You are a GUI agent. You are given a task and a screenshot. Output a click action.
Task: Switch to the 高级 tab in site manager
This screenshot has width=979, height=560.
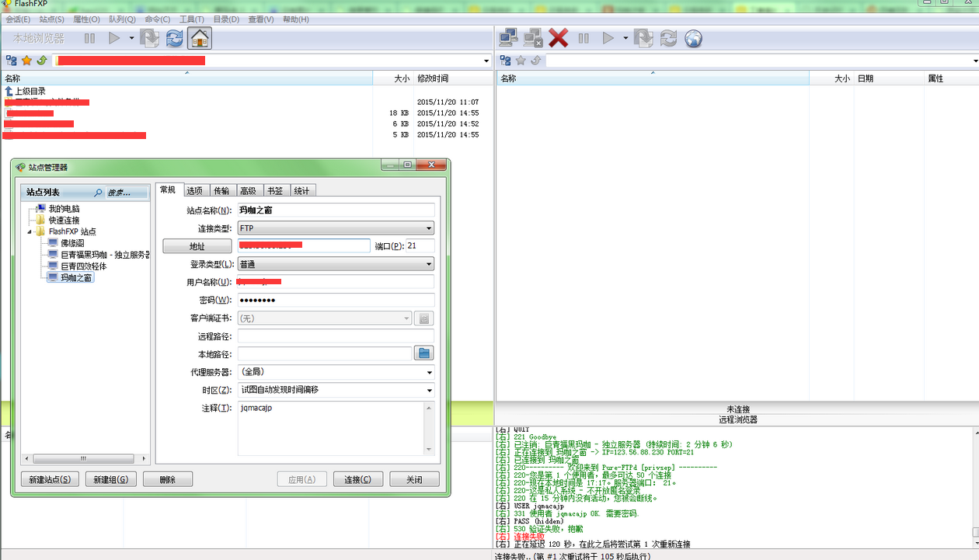248,191
